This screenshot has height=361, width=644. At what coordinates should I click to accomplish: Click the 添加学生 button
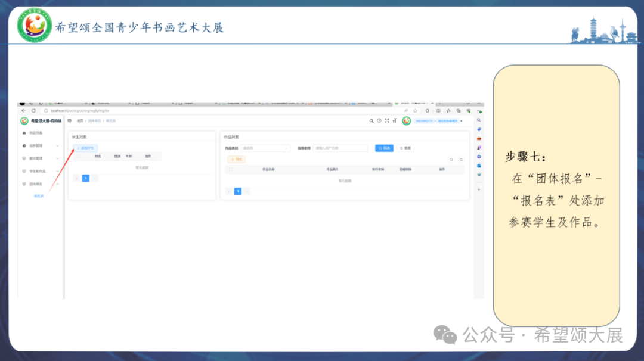point(85,148)
